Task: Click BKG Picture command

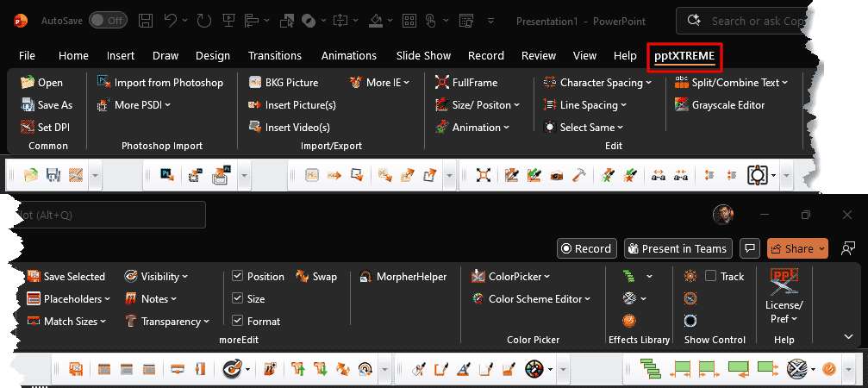Action: (x=284, y=83)
